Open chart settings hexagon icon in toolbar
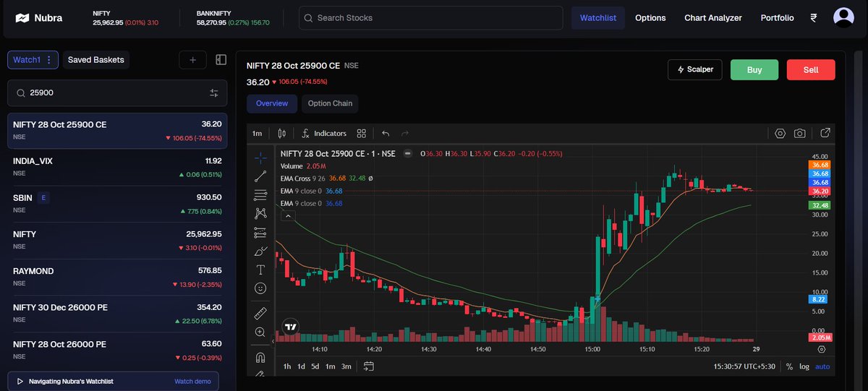The width and height of the screenshot is (868, 391). click(780, 133)
